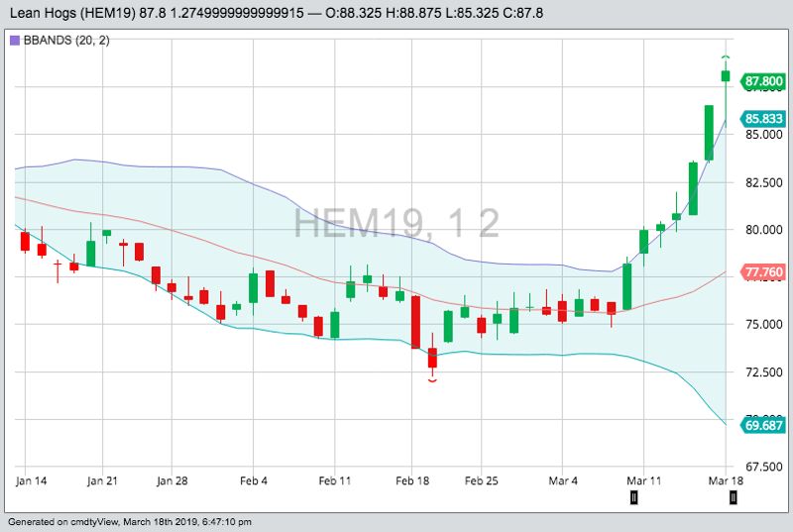
Task: Click the Generated on cmdtyView footer text
Action: (x=129, y=521)
